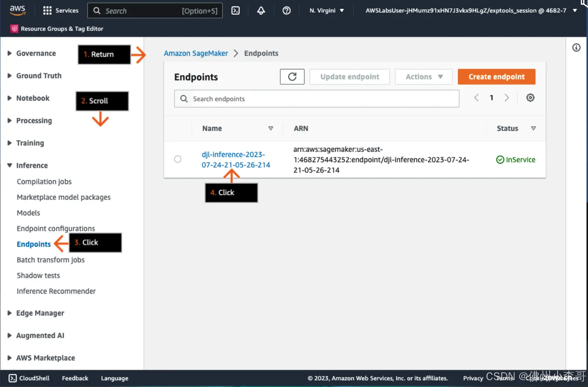Open Endpoints in the sidebar
Image resolution: width=588 pixels, height=387 pixels.
[34, 244]
